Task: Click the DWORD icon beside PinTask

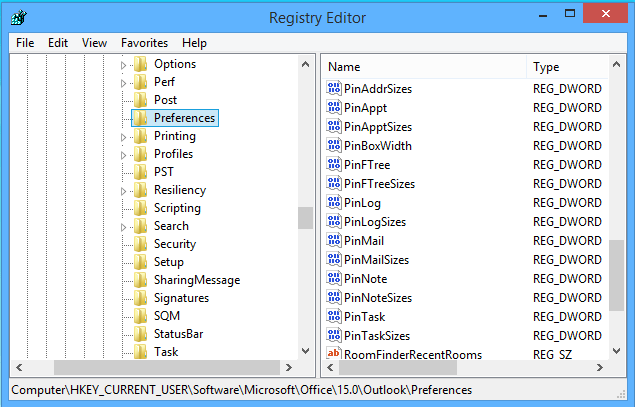Action: pyautogui.click(x=334, y=317)
